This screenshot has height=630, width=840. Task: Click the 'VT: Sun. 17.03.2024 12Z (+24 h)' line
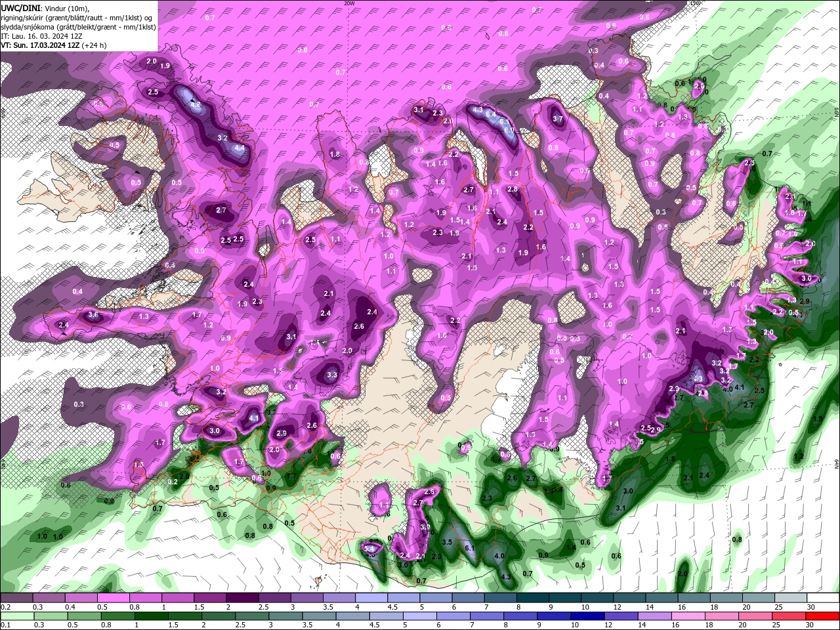[x=54, y=45]
